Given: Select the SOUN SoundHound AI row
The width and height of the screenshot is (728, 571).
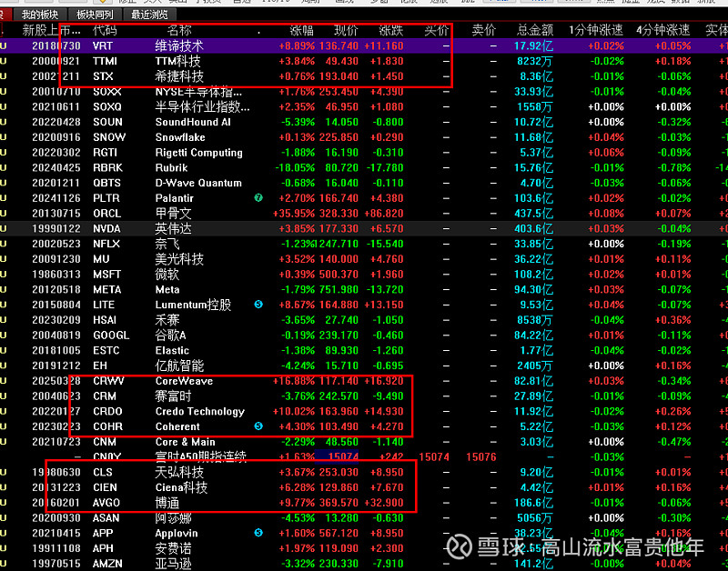Looking at the screenshot, I should point(364,122).
